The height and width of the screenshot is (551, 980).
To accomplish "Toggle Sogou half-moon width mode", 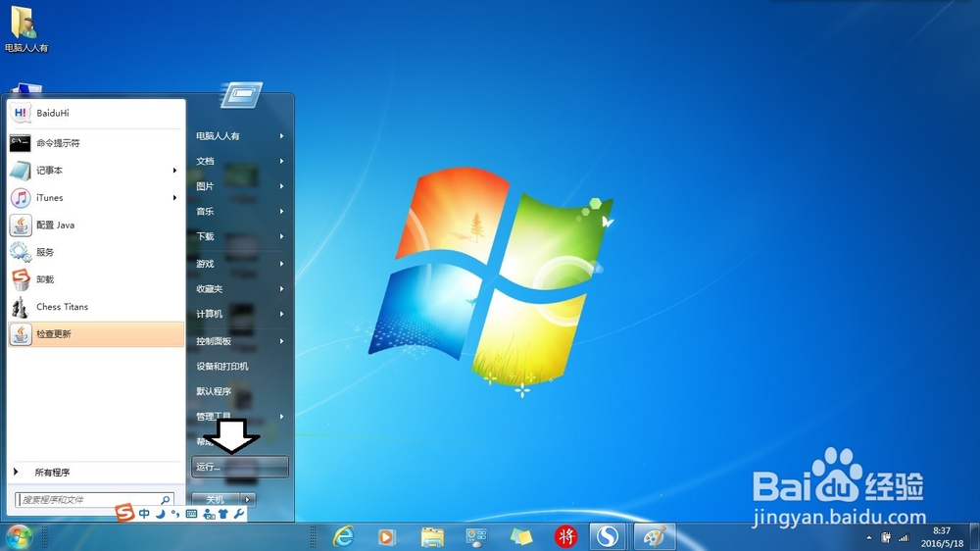I will click(161, 514).
